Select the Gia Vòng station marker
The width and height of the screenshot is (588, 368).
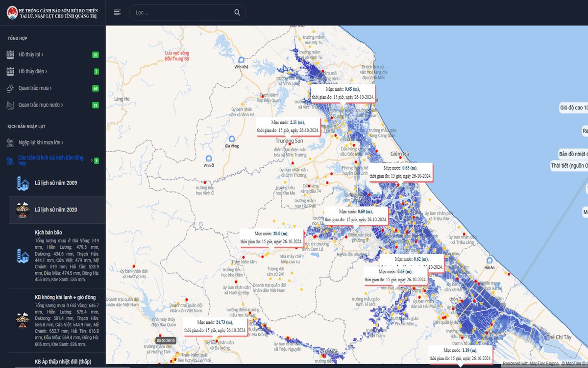pos(231,139)
